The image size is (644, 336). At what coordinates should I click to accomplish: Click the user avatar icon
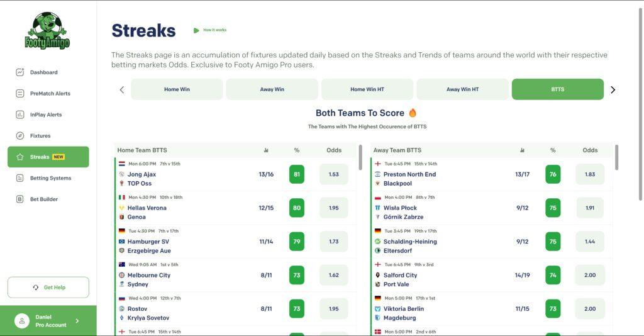(x=22, y=321)
